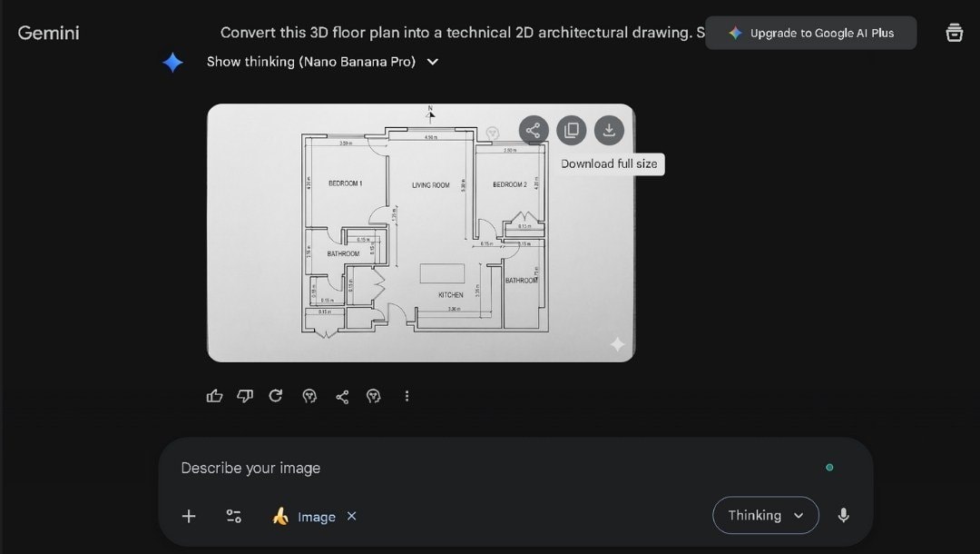Start voice input with the microphone
This screenshot has width=980, height=554.
[843, 515]
